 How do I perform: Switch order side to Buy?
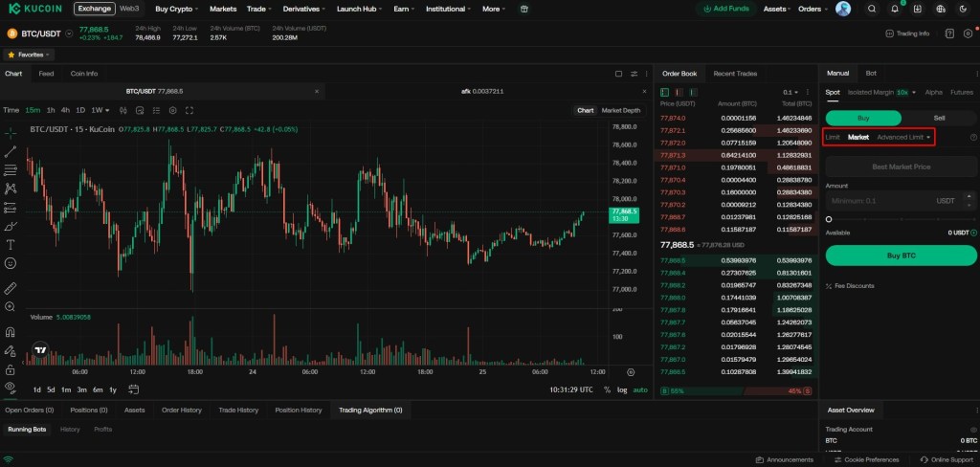[863, 118]
